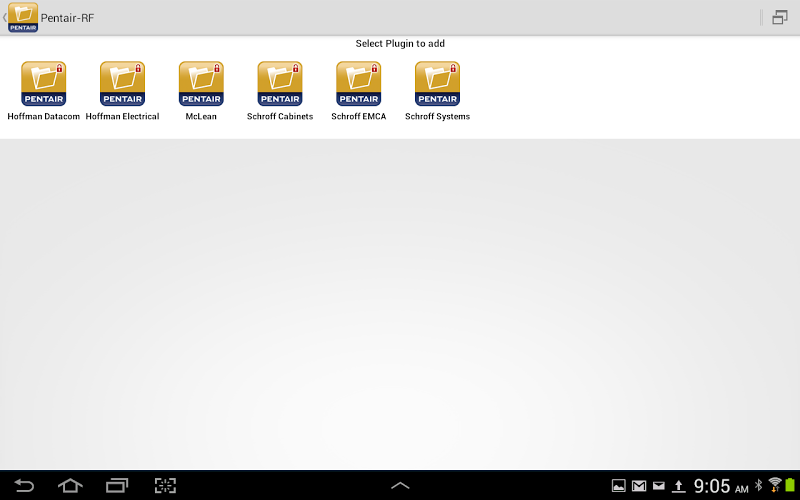Screen dimensions: 800x500
Task: Add the McLean plugin folder icon
Action: 201,84
